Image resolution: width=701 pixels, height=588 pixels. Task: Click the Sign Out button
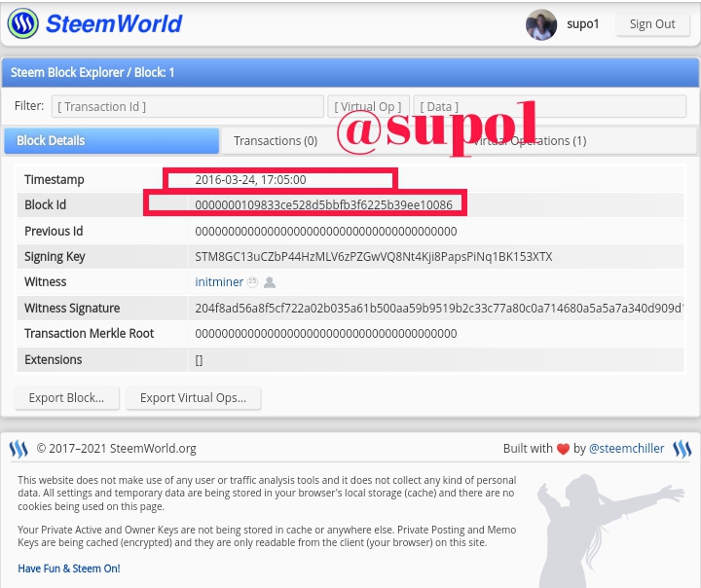[x=652, y=24]
